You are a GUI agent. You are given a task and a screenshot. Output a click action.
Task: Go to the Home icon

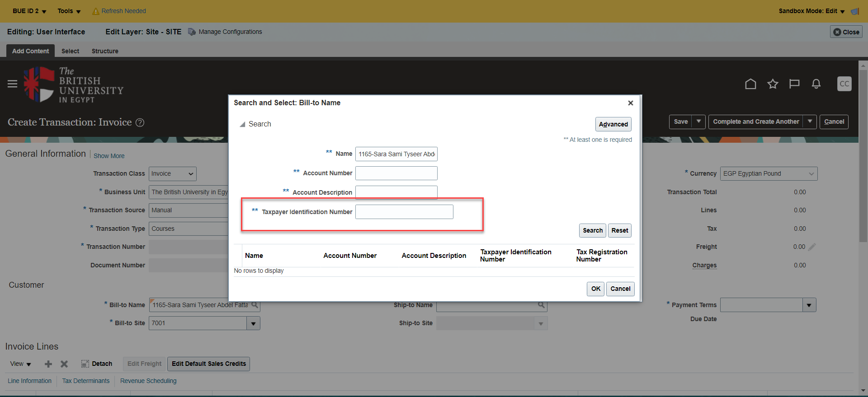750,84
